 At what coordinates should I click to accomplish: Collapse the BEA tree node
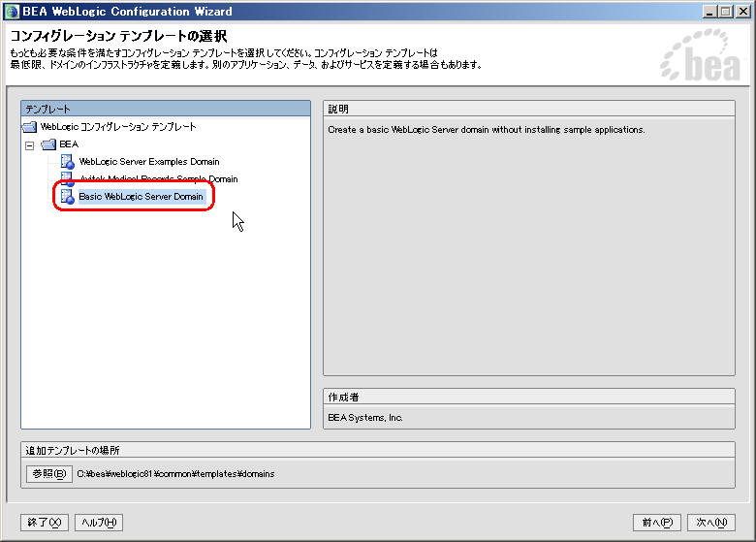pos(30,144)
